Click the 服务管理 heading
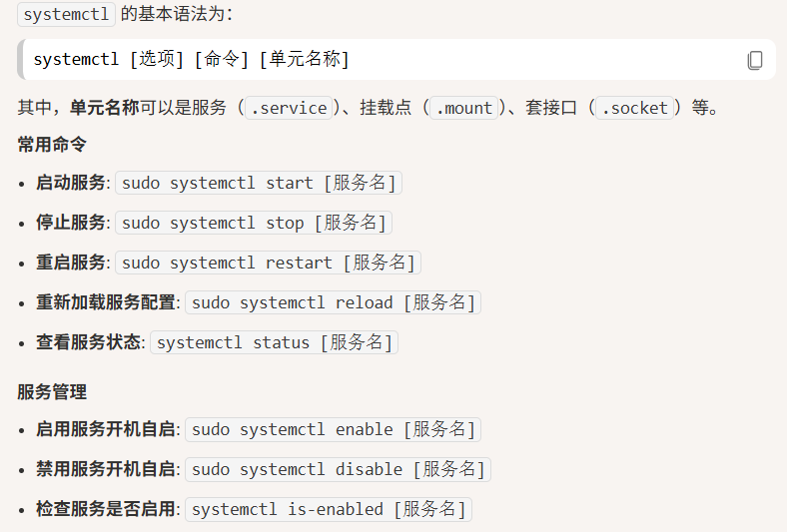787x532 pixels. (x=52, y=391)
